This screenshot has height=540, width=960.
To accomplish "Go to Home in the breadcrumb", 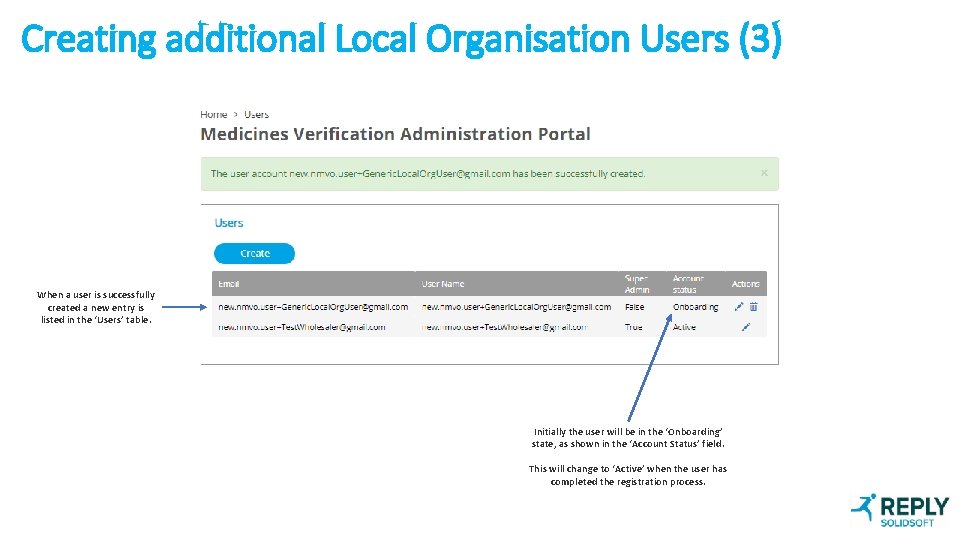I will point(214,114).
